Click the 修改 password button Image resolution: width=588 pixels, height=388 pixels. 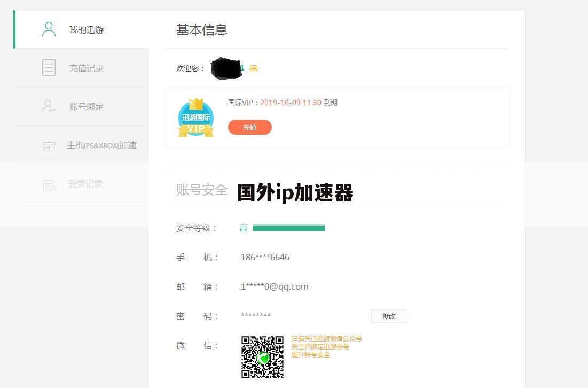(x=388, y=316)
